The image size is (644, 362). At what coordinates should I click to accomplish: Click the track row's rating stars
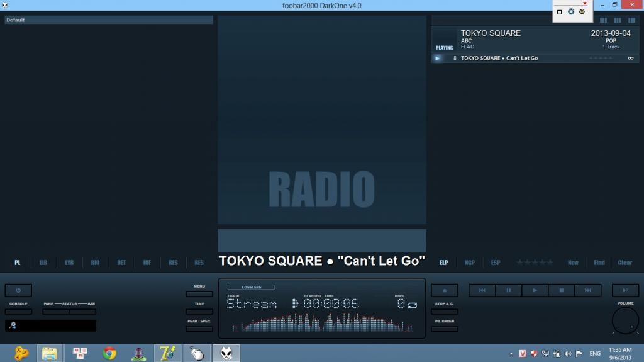click(x=601, y=58)
